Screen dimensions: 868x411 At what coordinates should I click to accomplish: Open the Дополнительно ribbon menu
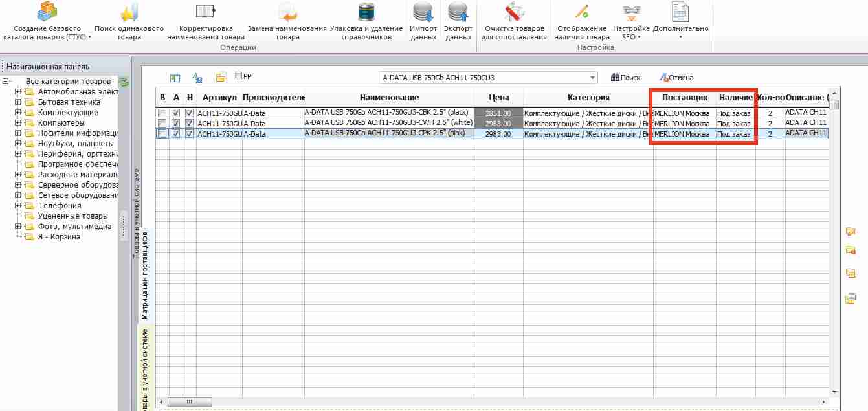pyautogui.click(x=680, y=21)
